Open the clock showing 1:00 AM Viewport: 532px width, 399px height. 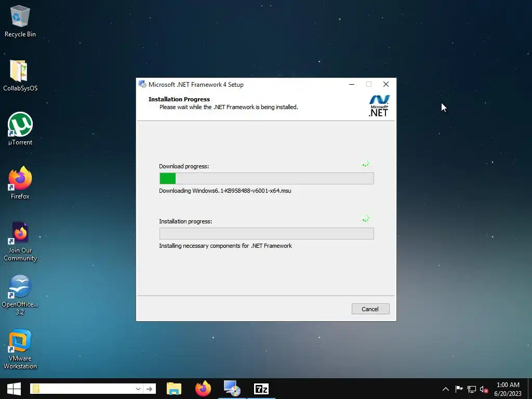(508, 389)
